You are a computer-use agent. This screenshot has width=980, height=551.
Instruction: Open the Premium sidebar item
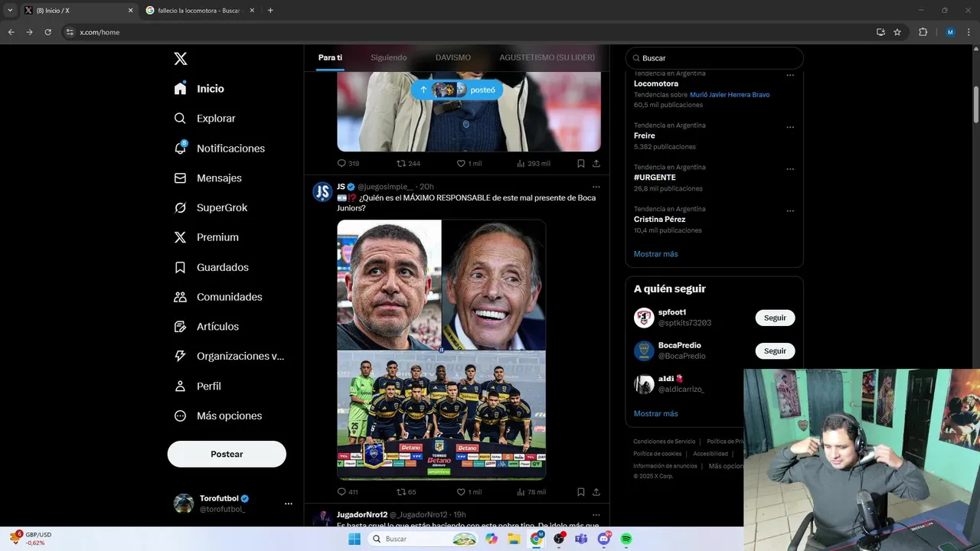coord(206,237)
